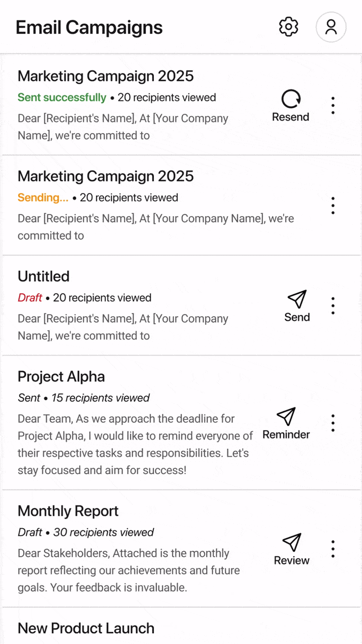Image resolution: width=362 pixels, height=644 pixels.
Task: Open the Monthly Report campaign title
Action: (68, 511)
